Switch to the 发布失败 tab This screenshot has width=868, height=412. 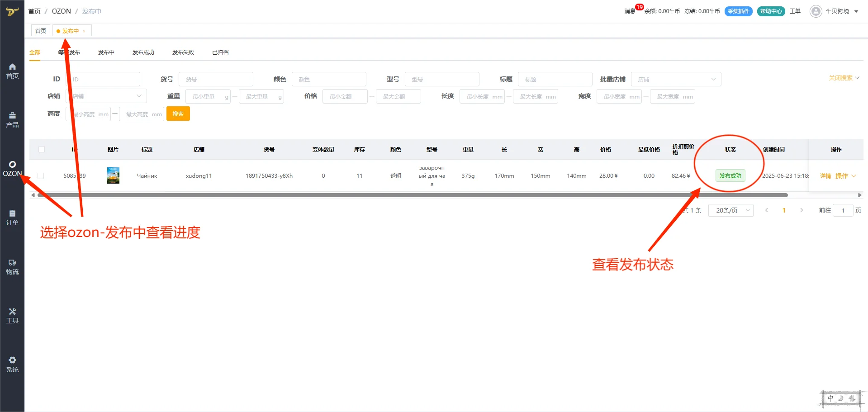coord(182,52)
